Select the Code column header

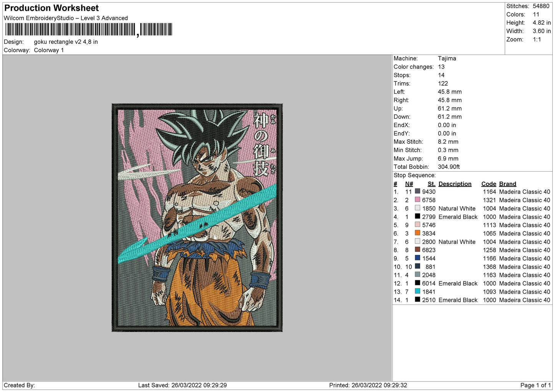pos(489,184)
